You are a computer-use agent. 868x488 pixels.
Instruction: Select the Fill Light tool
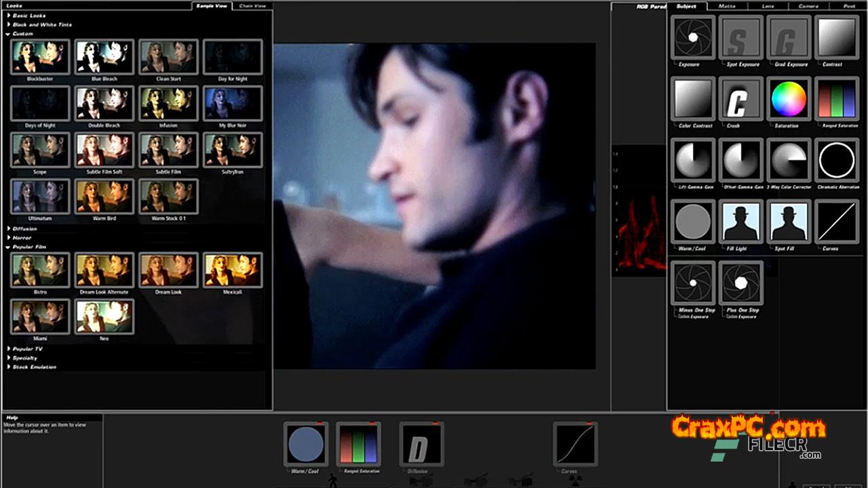point(741,222)
